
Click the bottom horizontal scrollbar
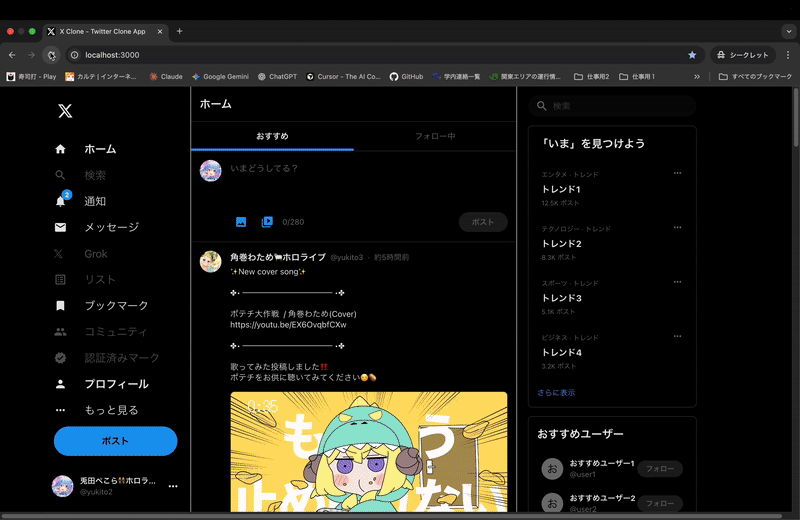click(x=392, y=516)
